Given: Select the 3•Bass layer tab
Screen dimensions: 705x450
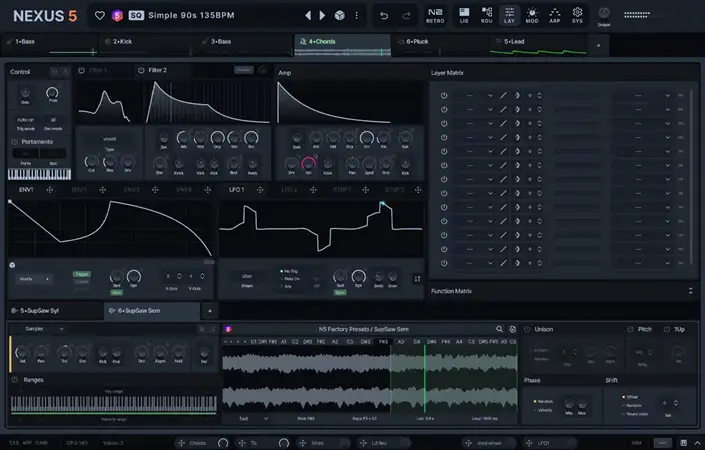Looking at the screenshot, I should click(x=245, y=45).
